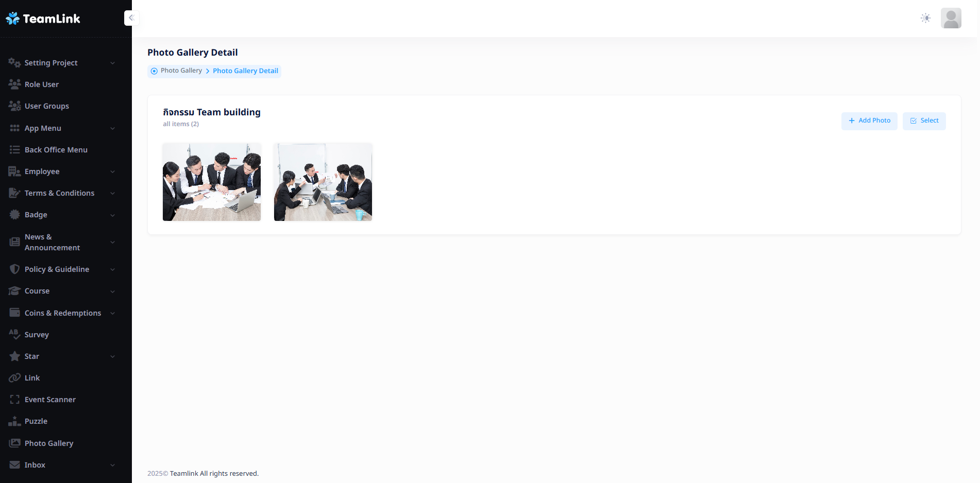Expand the News & Announcement chevron
The image size is (980, 483).
[x=112, y=242]
